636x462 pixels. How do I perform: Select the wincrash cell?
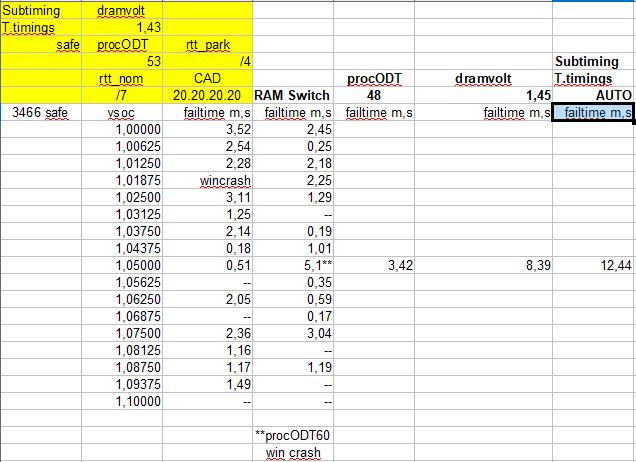click(208, 181)
